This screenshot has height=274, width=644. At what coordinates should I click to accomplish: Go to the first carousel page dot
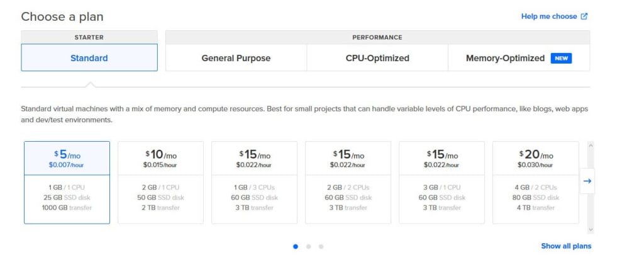[296, 246]
